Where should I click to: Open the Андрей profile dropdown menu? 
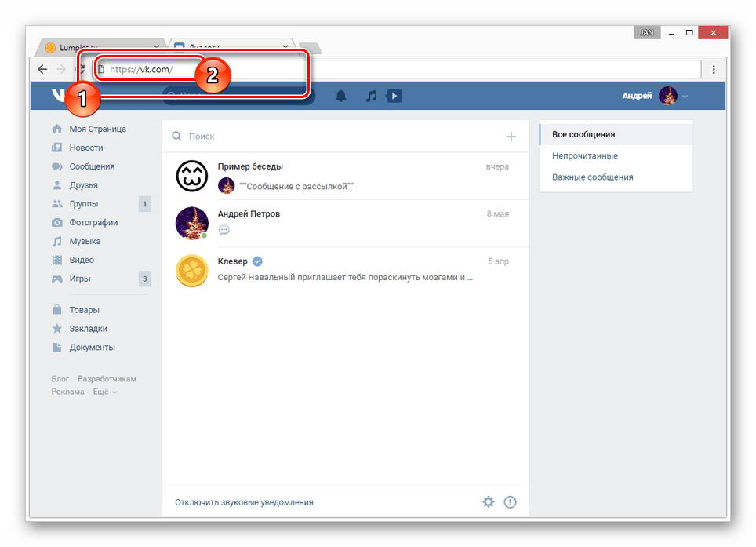click(x=656, y=96)
